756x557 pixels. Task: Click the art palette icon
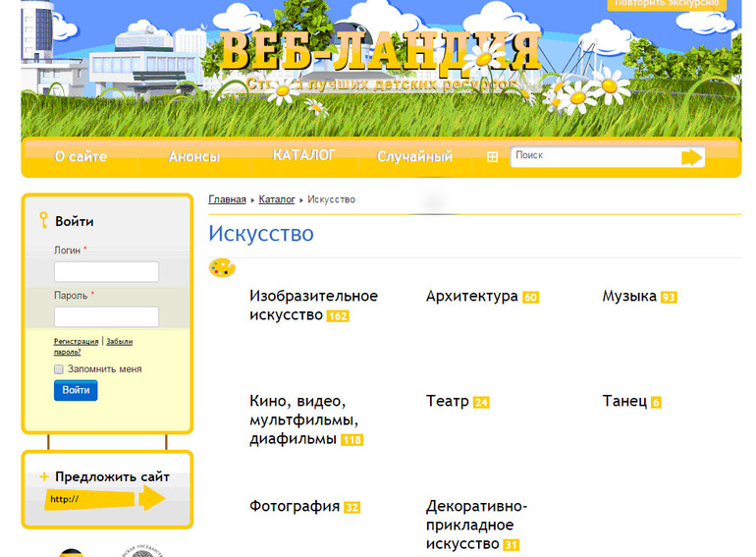coord(222,267)
